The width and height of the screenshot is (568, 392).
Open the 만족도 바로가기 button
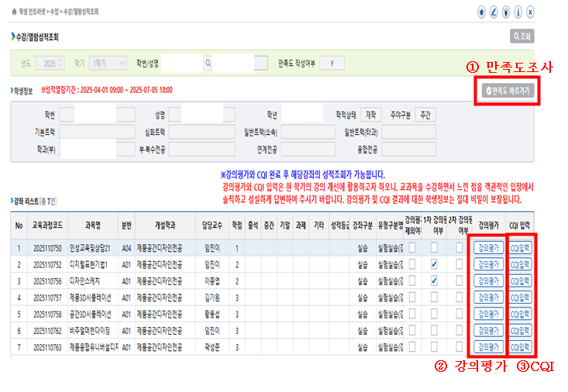click(x=507, y=91)
